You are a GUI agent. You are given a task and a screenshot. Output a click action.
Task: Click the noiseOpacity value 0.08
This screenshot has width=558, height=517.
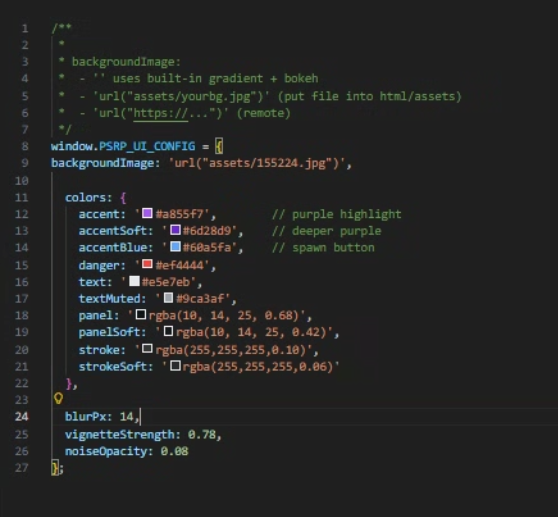coord(174,451)
